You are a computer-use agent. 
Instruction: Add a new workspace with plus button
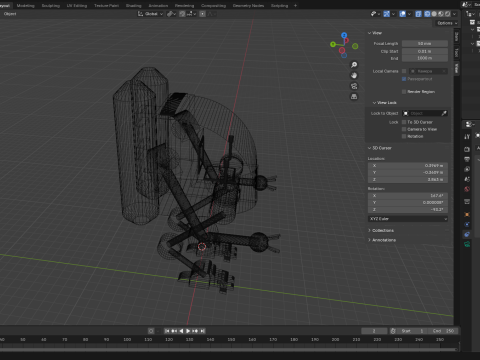coord(295,5)
